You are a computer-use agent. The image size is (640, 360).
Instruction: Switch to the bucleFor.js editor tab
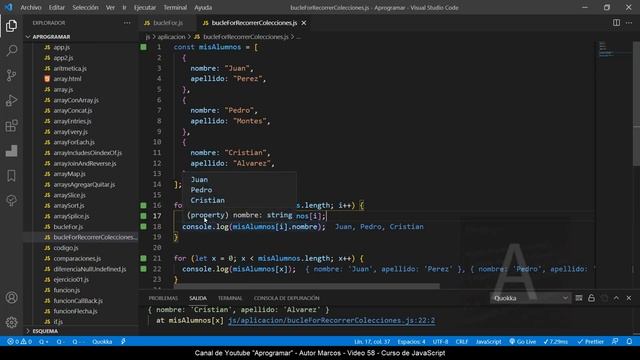168,23
